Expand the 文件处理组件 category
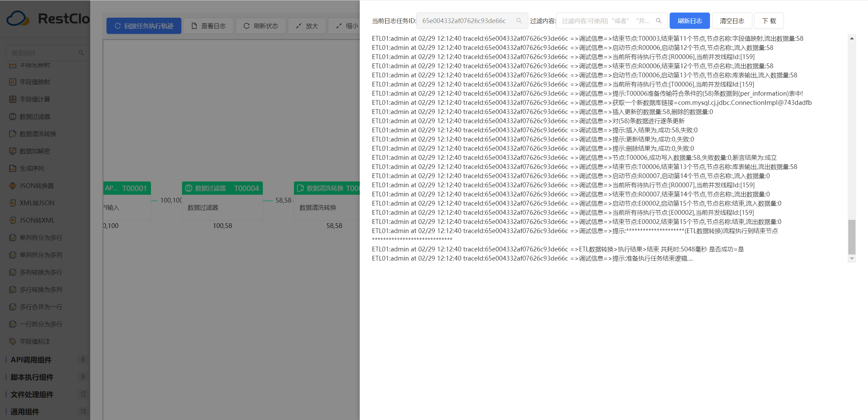Image resolution: width=868 pixels, height=420 pixels. 32,394
